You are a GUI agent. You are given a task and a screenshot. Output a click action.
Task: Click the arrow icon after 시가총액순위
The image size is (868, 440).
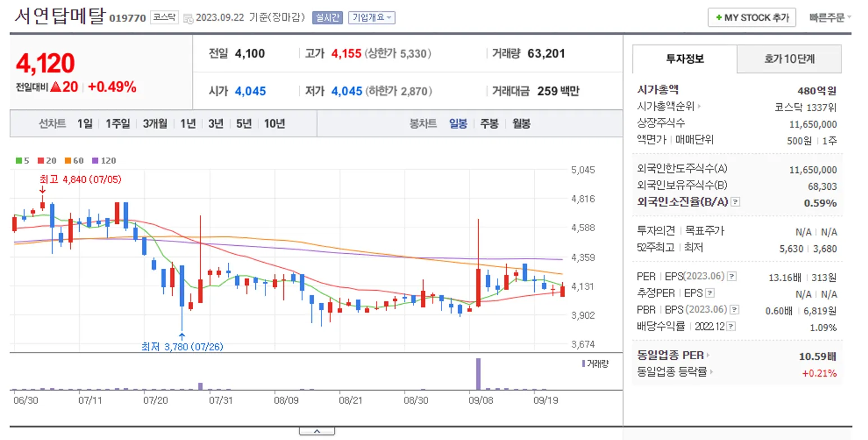tap(700, 106)
